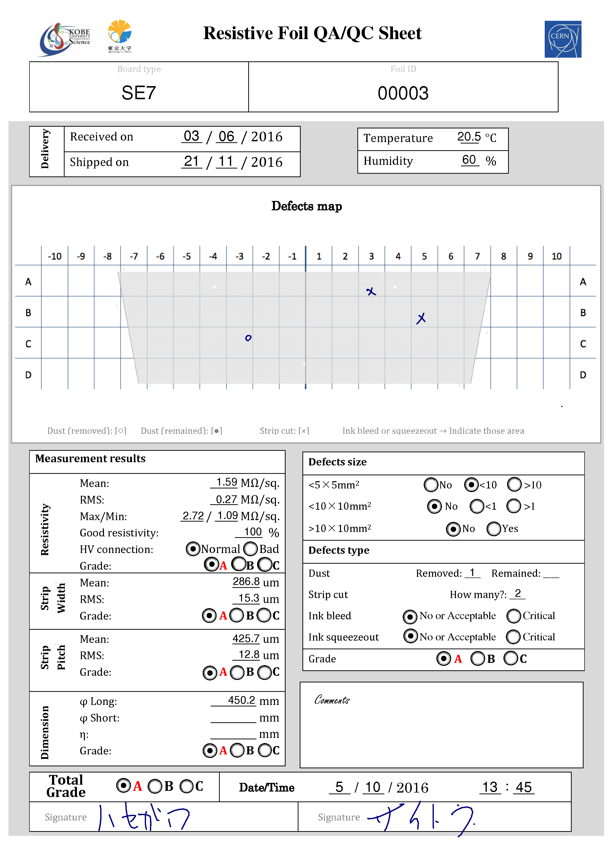Click the left row label D

pos(28,375)
